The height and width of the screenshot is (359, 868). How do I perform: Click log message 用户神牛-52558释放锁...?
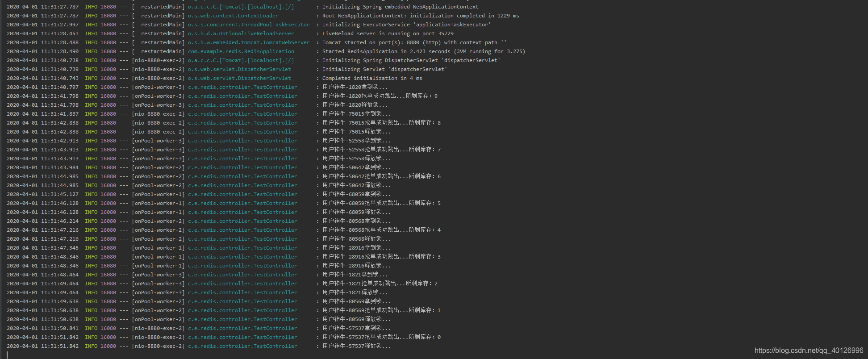(357, 159)
